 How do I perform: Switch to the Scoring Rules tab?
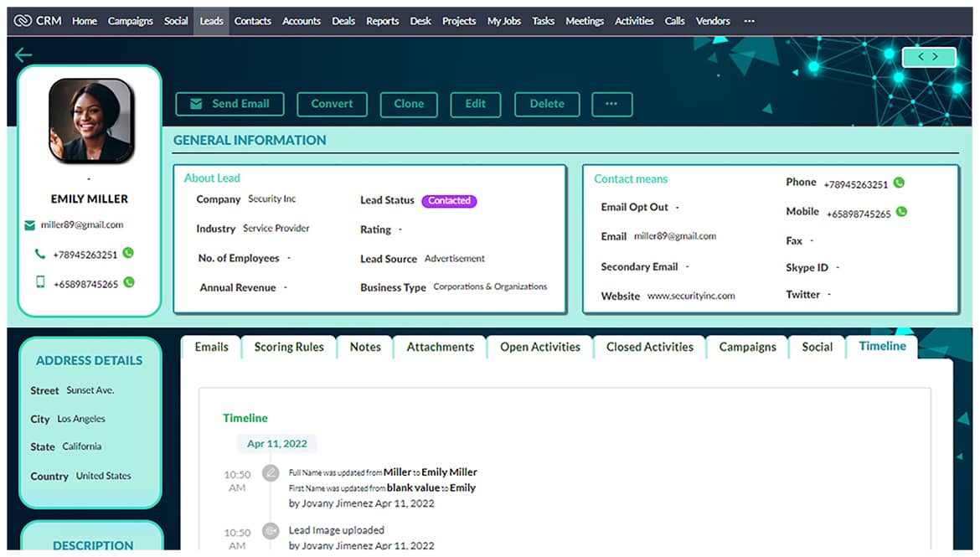point(289,347)
